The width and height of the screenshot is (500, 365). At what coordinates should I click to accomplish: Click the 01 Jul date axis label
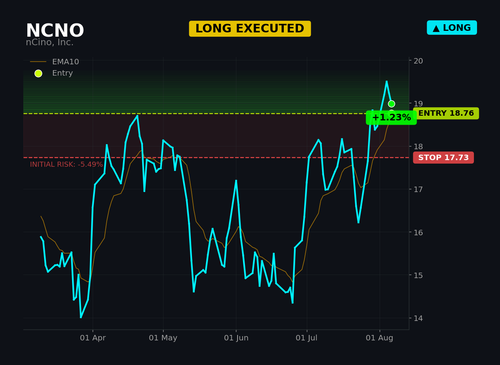point(306,338)
